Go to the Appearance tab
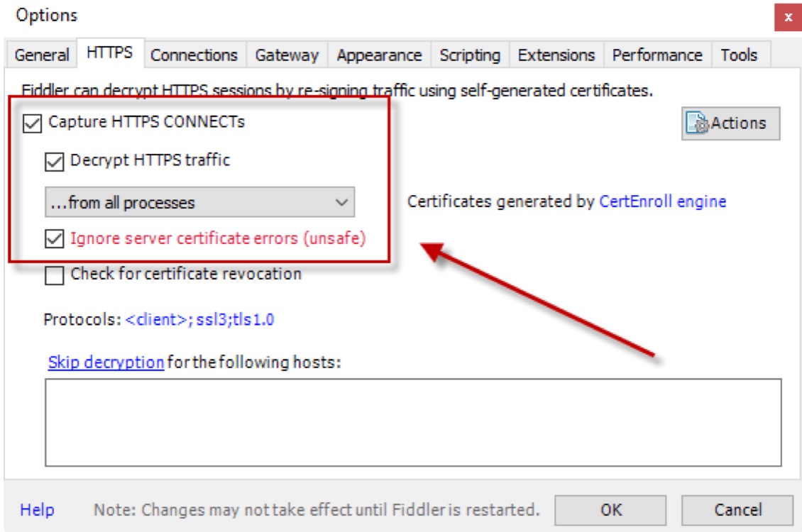802x532 pixels. pos(379,55)
